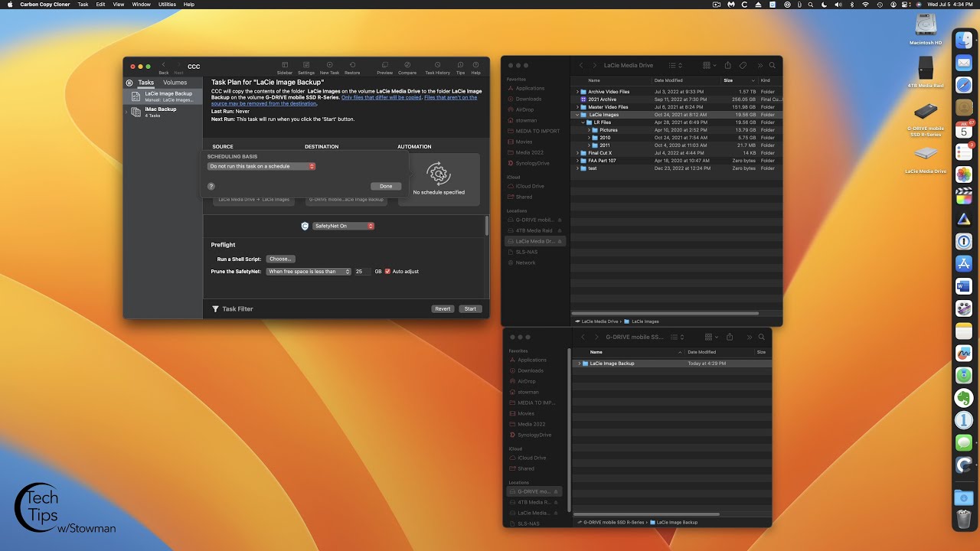Eject G-DRIVE mobile in LaCie window sidebar

pos(560,220)
